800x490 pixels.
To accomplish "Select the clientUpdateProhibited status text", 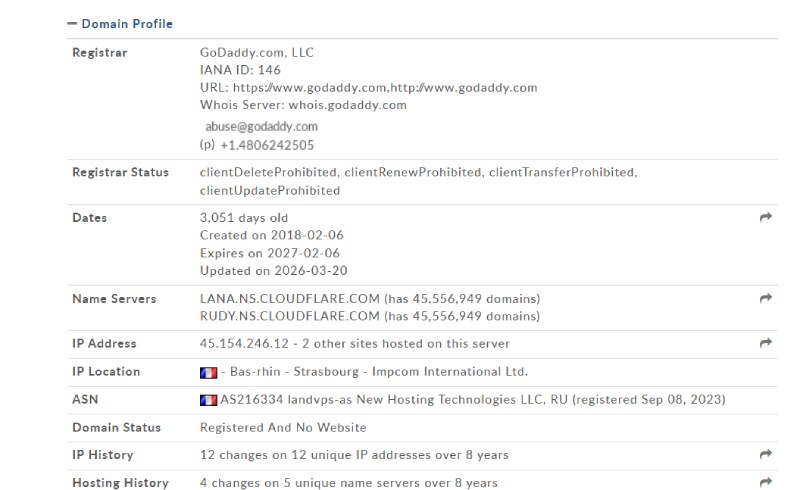I will 270,190.
